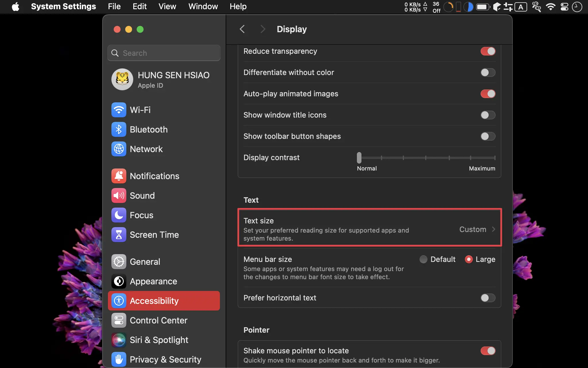Click the 'Text' section heading
Image resolution: width=588 pixels, height=368 pixels.
pos(251,200)
